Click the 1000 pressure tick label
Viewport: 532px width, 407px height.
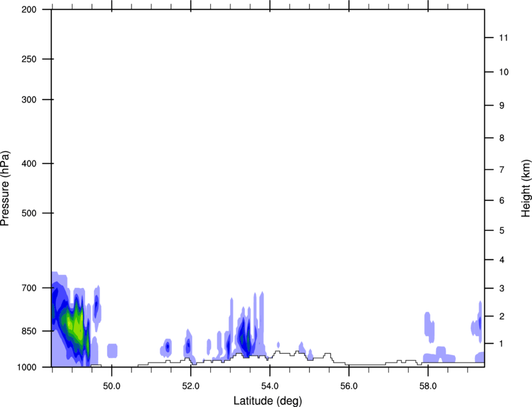27,367
